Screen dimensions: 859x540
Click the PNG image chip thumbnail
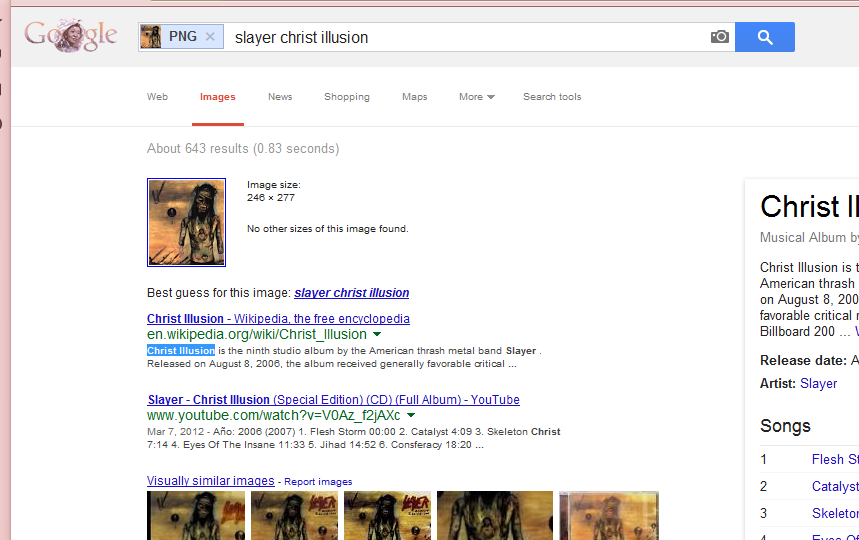[x=151, y=37]
